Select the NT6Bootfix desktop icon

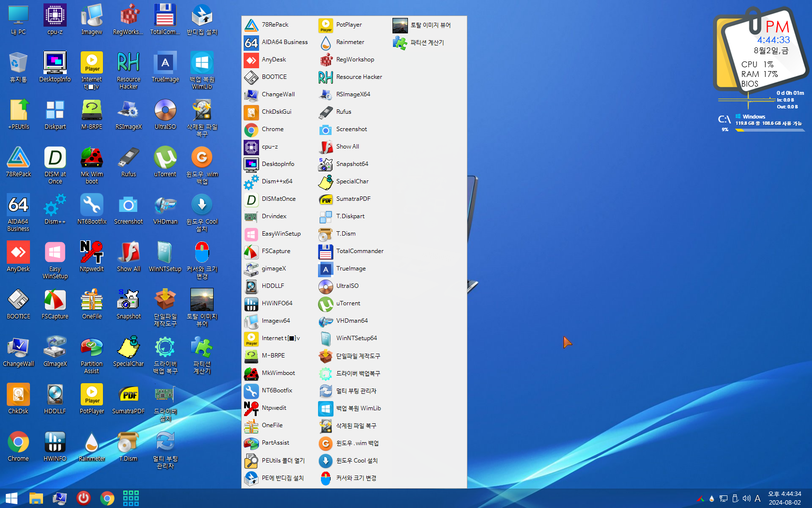[x=92, y=209]
